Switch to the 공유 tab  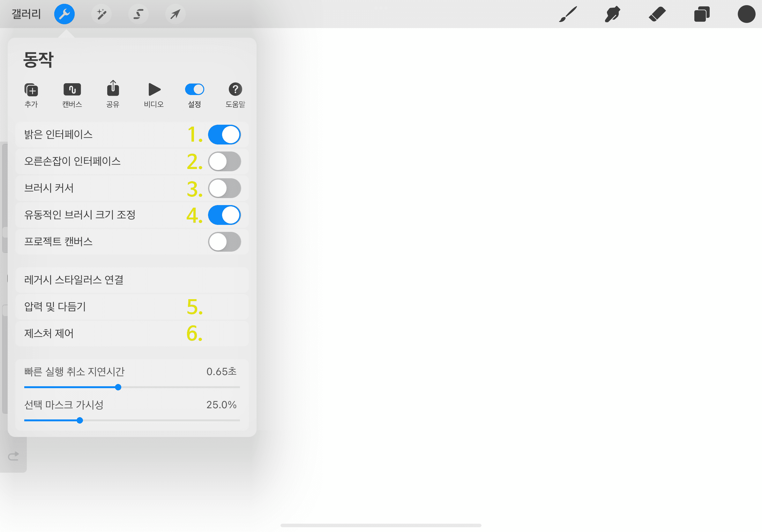tap(113, 95)
